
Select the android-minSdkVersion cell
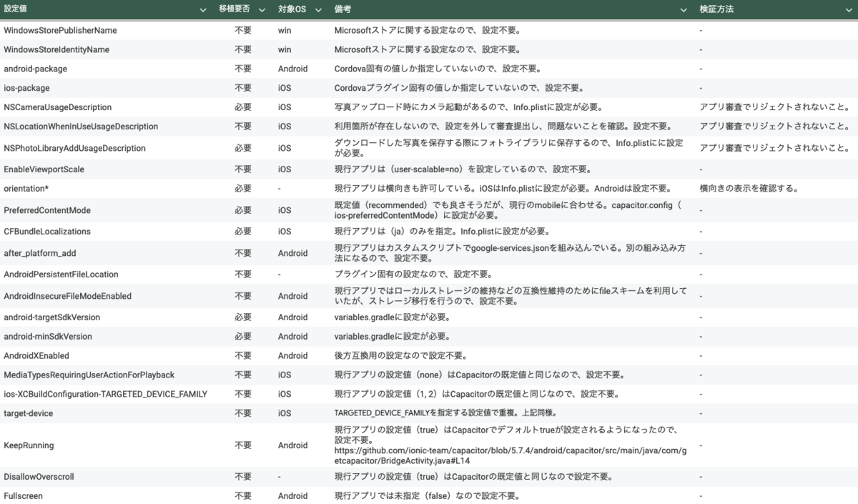click(x=48, y=337)
